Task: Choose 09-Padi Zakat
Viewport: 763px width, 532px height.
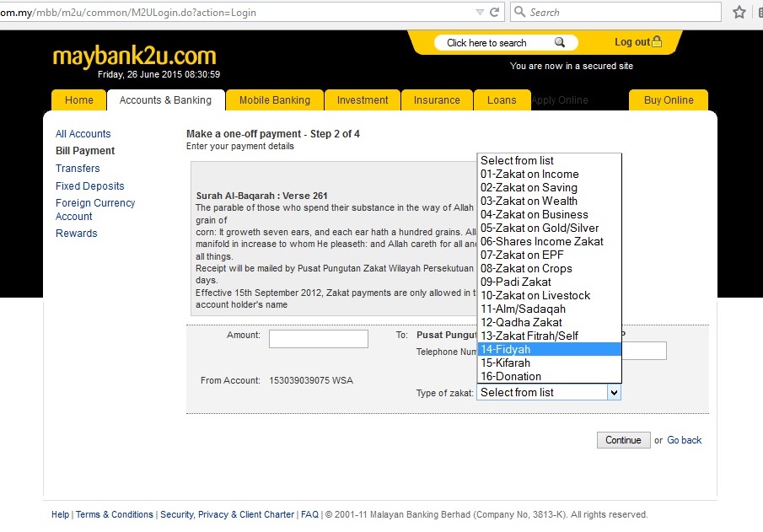Action: [549, 282]
